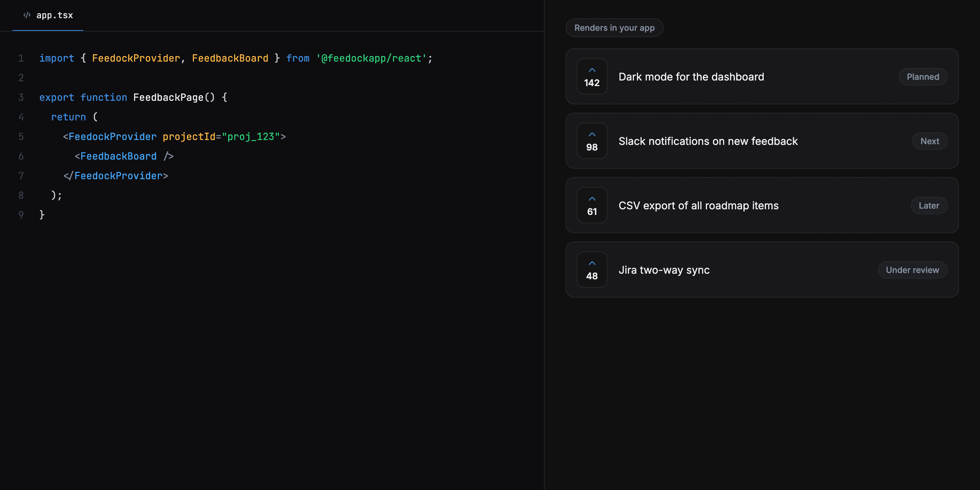Click the Renders in your app pill
Image resolution: width=980 pixels, height=490 pixels.
click(x=614, y=28)
